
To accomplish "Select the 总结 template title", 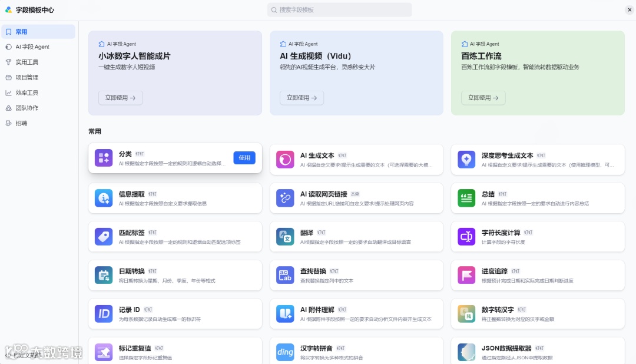I will pos(488,194).
